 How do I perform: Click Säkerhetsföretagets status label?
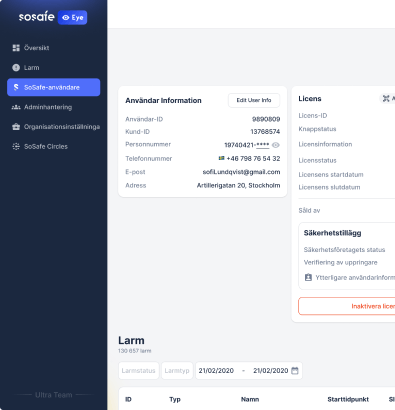tap(344, 250)
